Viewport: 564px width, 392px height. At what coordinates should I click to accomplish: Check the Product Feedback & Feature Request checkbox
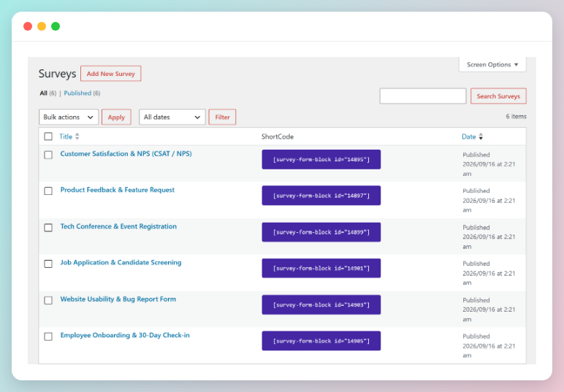tap(48, 191)
